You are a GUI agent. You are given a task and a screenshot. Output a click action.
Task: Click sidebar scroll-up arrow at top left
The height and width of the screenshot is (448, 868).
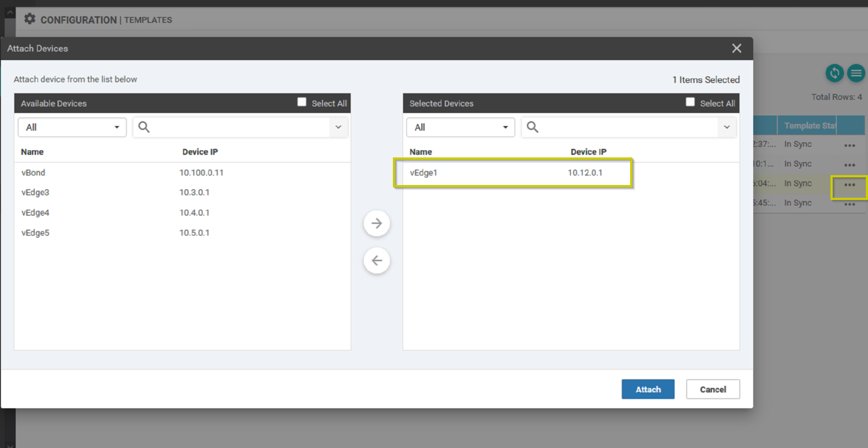pos(9,12)
